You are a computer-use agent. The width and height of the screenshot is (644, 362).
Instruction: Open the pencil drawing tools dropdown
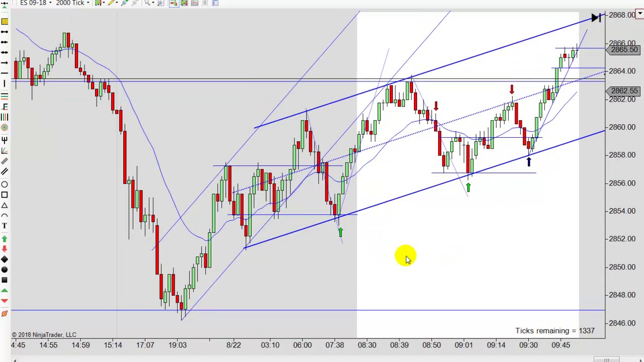(114, 3)
